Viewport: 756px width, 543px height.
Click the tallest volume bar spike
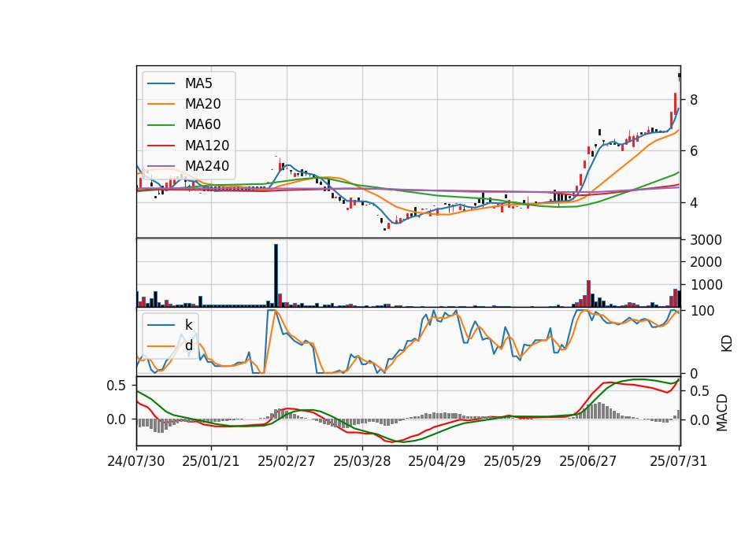[276, 275]
